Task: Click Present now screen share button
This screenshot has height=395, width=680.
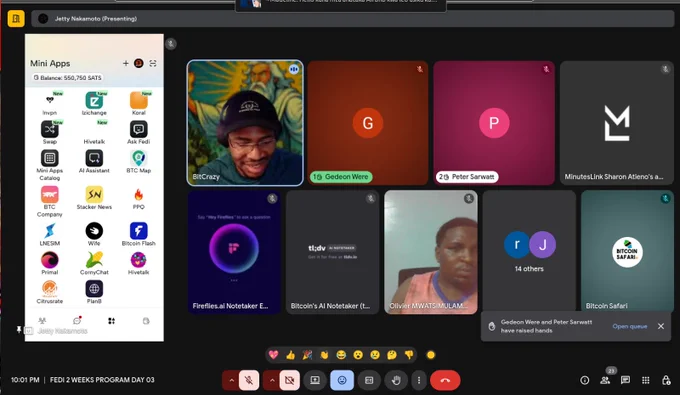Action: tap(315, 380)
